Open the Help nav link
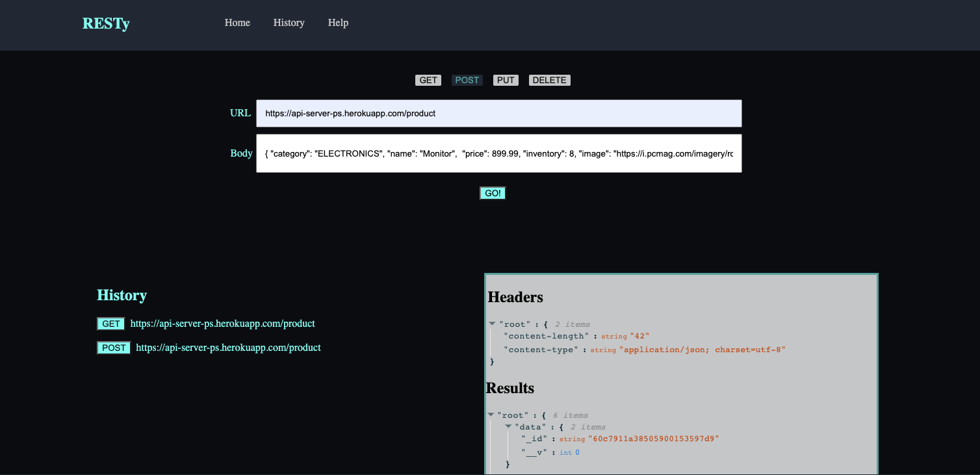 338,23
